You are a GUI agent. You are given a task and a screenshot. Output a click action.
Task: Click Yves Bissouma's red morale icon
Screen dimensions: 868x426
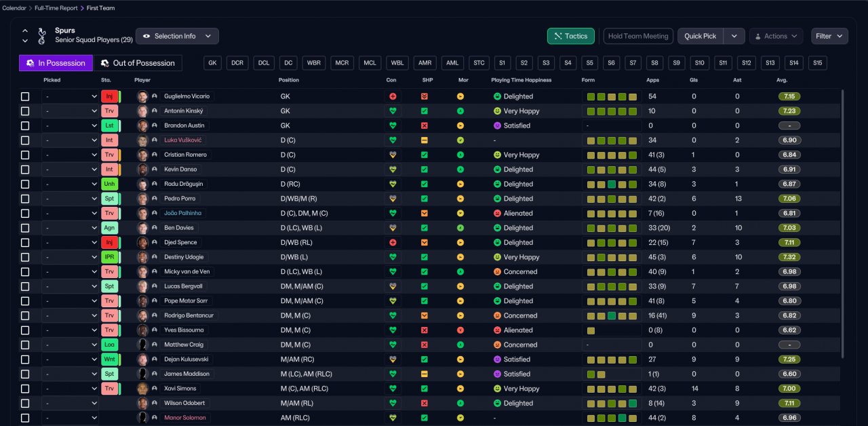[460, 330]
